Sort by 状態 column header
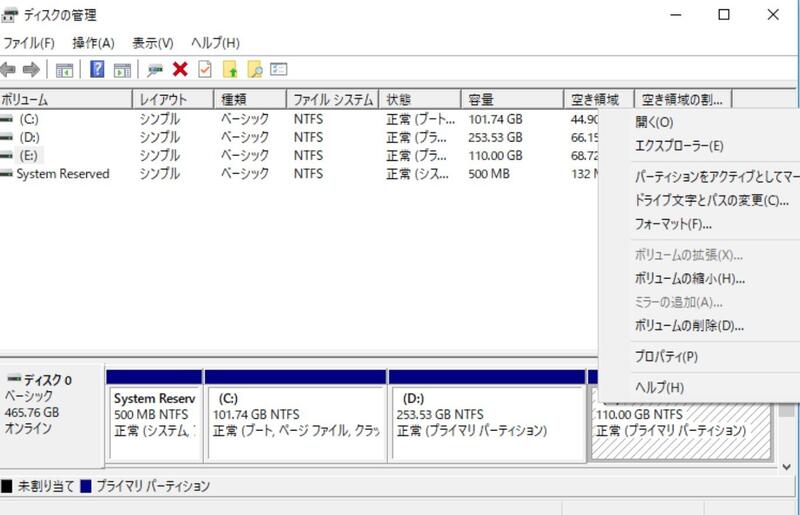The height and width of the screenshot is (515, 800). pyautogui.click(x=420, y=99)
